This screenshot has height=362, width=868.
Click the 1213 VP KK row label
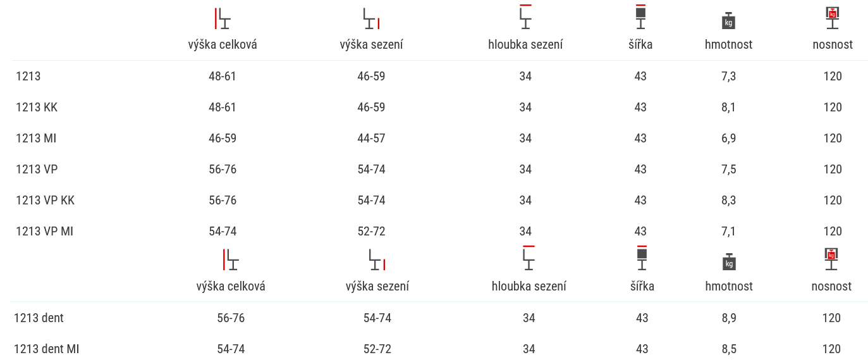(46, 201)
